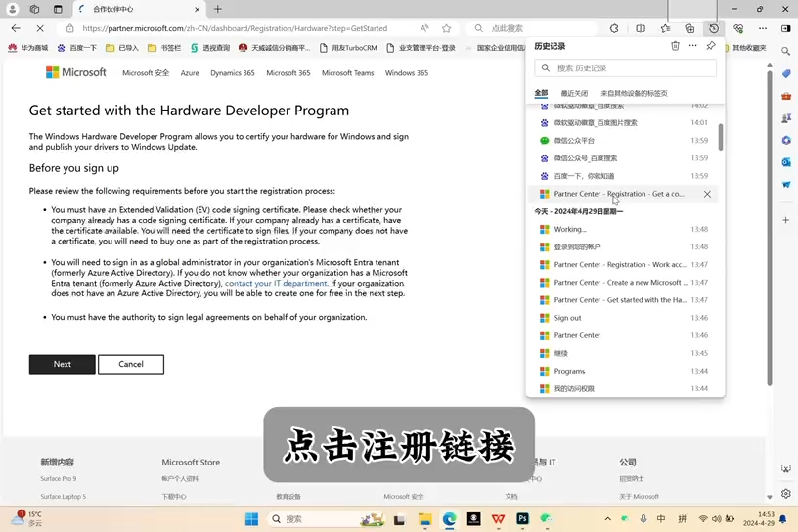
Task: Stop loading the current page
Action: tap(40, 28)
